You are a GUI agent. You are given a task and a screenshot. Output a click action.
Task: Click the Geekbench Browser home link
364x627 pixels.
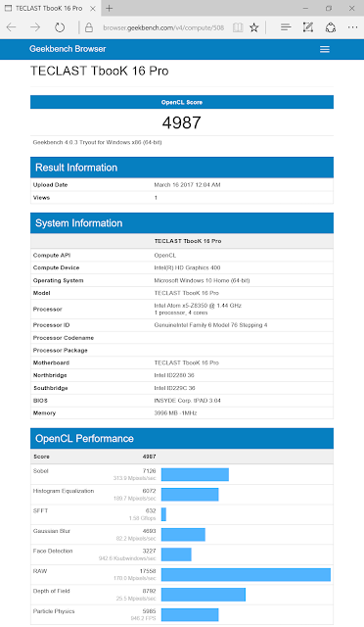point(68,49)
